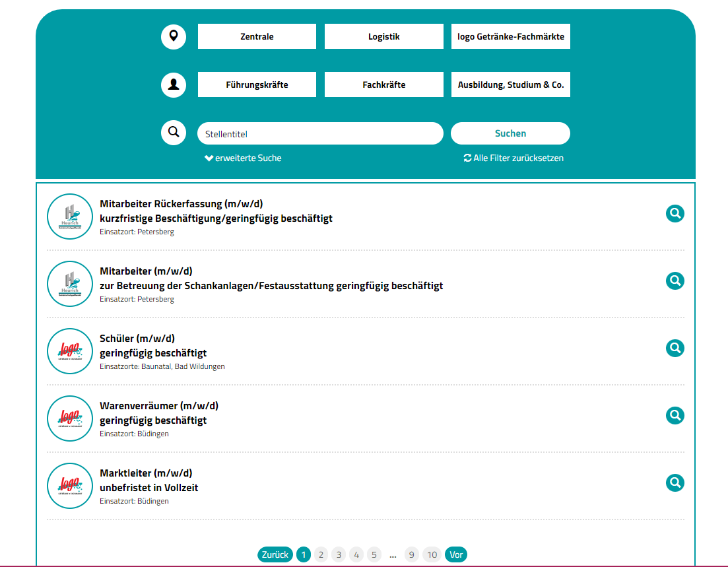Select the Fachkräfte category filter
This screenshot has width=728, height=567.
point(383,84)
